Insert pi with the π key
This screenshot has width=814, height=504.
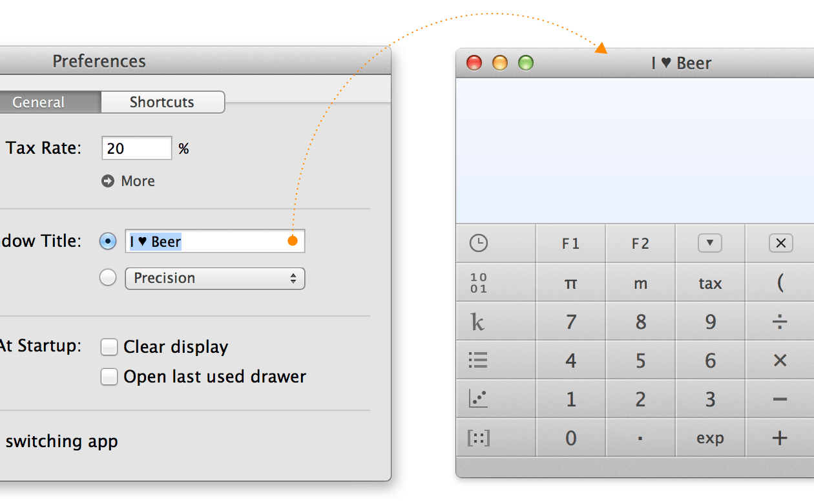click(x=570, y=283)
